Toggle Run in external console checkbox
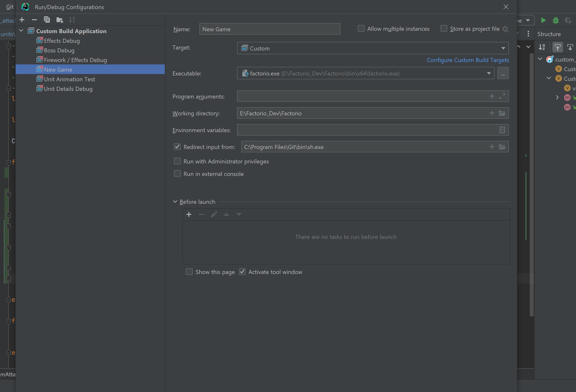 [177, 174]
